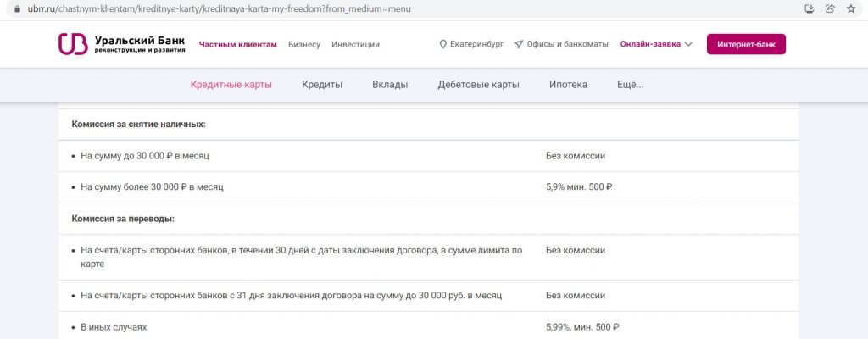Go to the Вклады section
Screen dimensions: 868x339
click(390, 85)
